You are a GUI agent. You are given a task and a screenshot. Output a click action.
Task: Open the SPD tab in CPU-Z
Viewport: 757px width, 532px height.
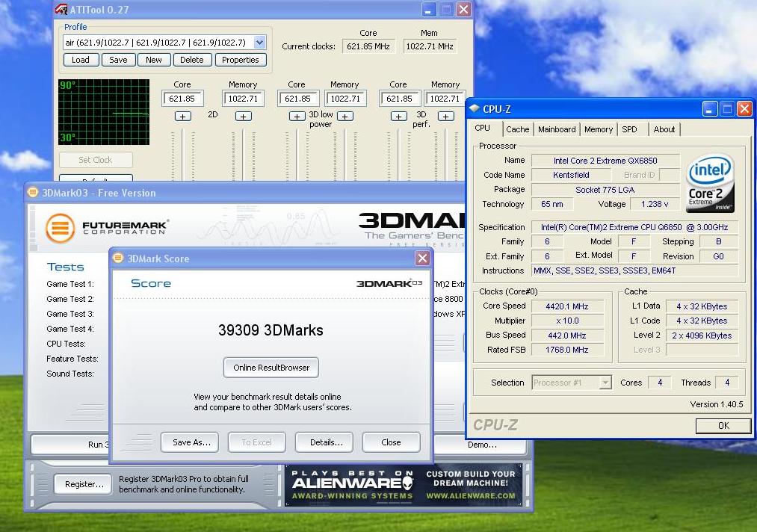pos(629,129)
